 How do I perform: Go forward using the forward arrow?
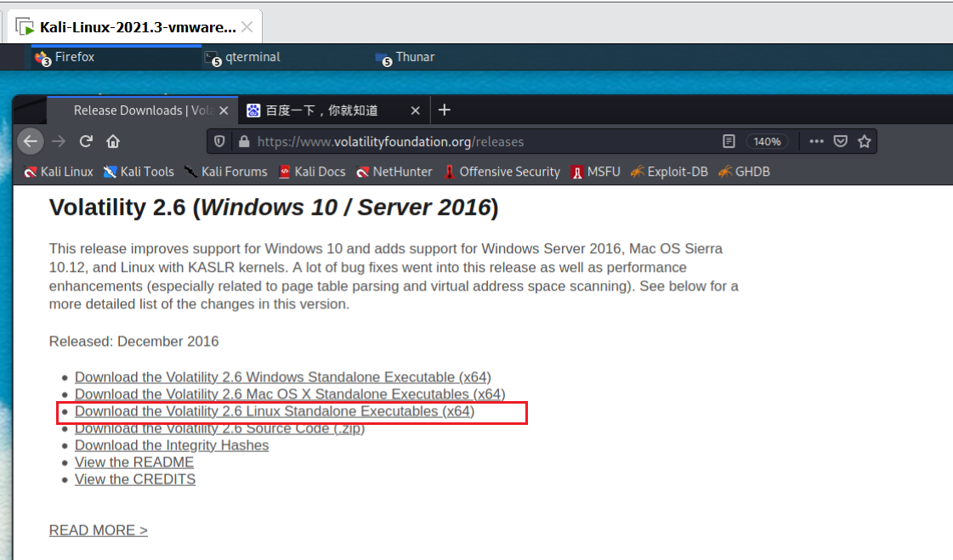pos(59,142)
